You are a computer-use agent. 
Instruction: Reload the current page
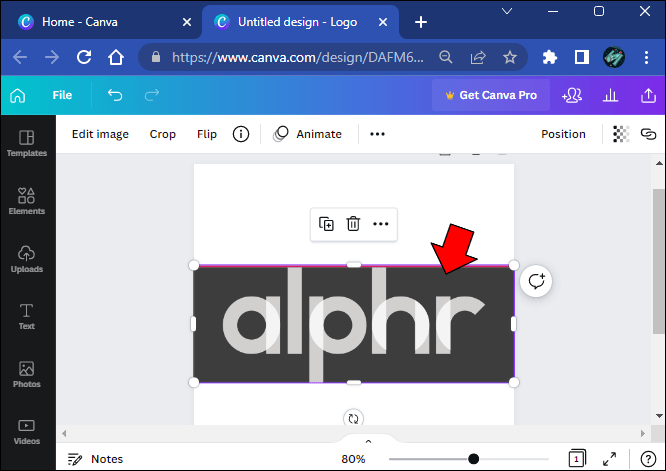84,57
